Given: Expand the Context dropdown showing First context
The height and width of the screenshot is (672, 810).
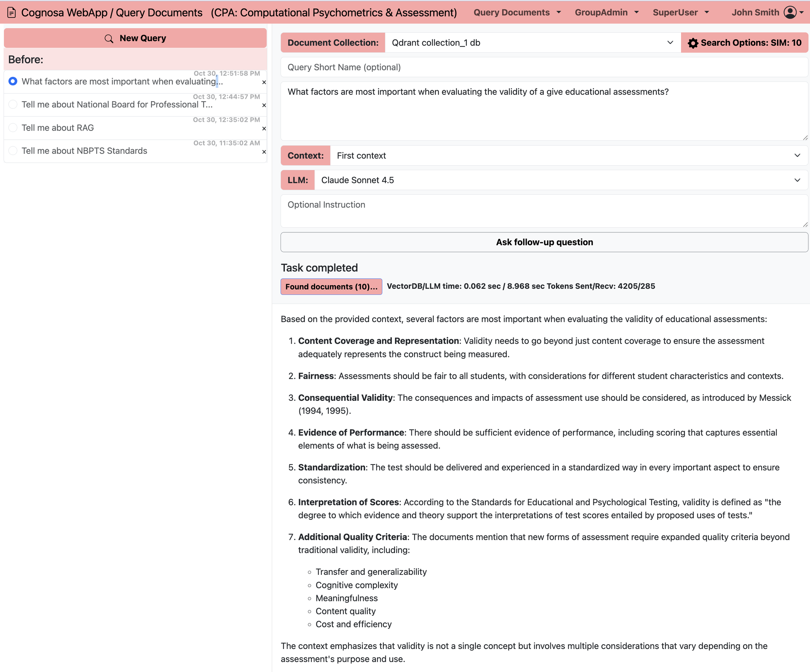Looking at the screenshot, I should (568, 156).
